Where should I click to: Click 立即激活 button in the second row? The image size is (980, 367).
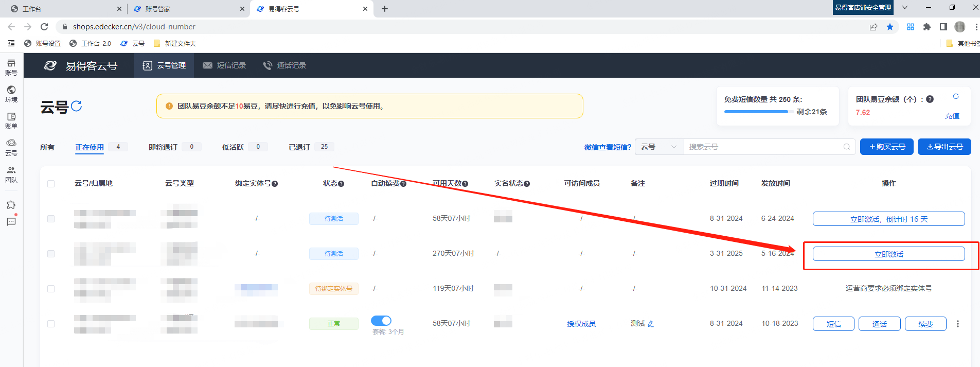[x=888, y=254]
